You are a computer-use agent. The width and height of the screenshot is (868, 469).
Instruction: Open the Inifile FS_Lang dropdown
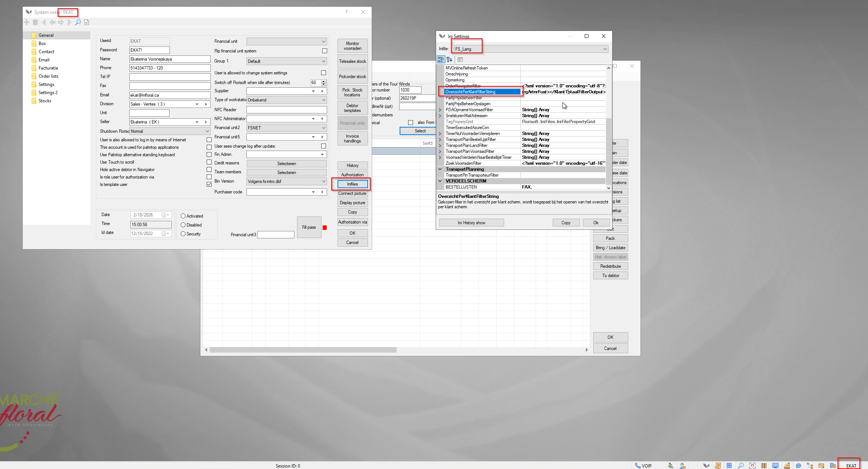(x=605, y=49)
